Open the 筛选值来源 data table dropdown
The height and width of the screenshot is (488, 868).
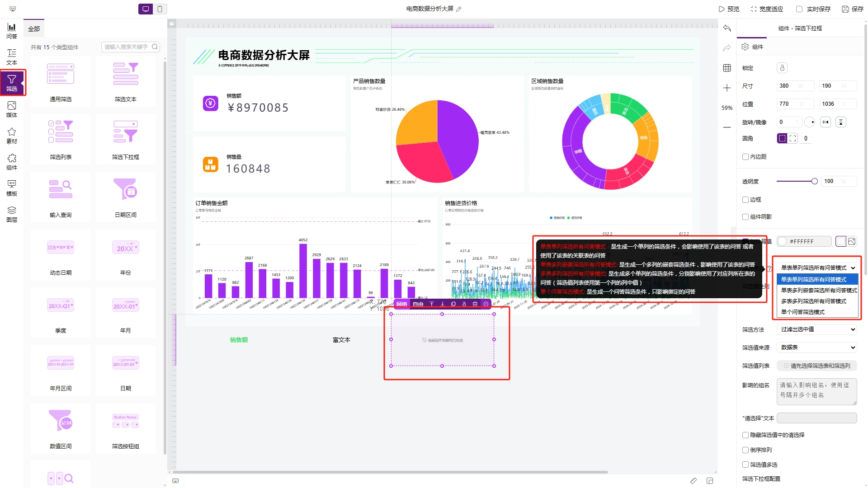tap(816, 347)
